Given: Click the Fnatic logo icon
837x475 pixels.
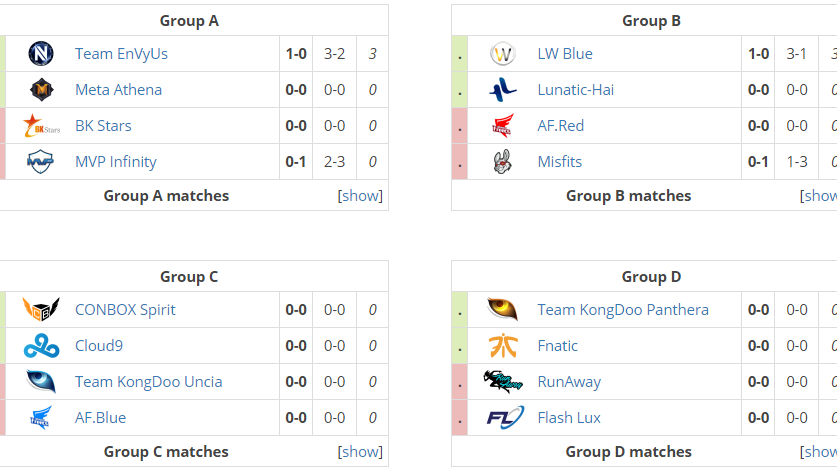Looking at the screenshot, I should point(503,346).
